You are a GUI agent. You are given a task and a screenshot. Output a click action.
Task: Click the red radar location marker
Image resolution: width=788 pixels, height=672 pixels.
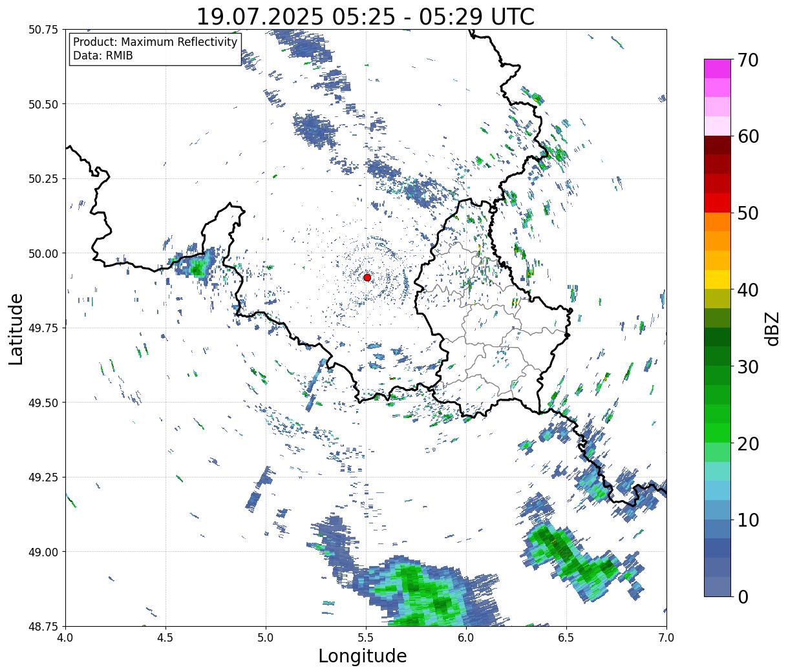[x=367, y=277]
